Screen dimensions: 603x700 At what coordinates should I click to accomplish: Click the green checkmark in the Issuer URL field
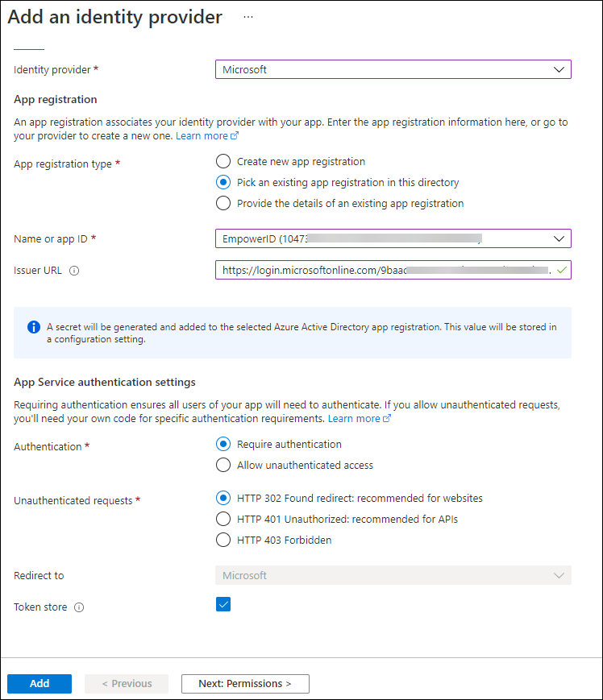[561, 270]
